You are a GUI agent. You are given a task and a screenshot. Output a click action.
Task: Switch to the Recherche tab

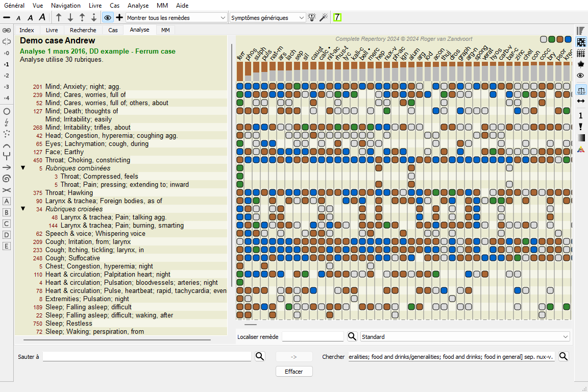tap(83, 30)
